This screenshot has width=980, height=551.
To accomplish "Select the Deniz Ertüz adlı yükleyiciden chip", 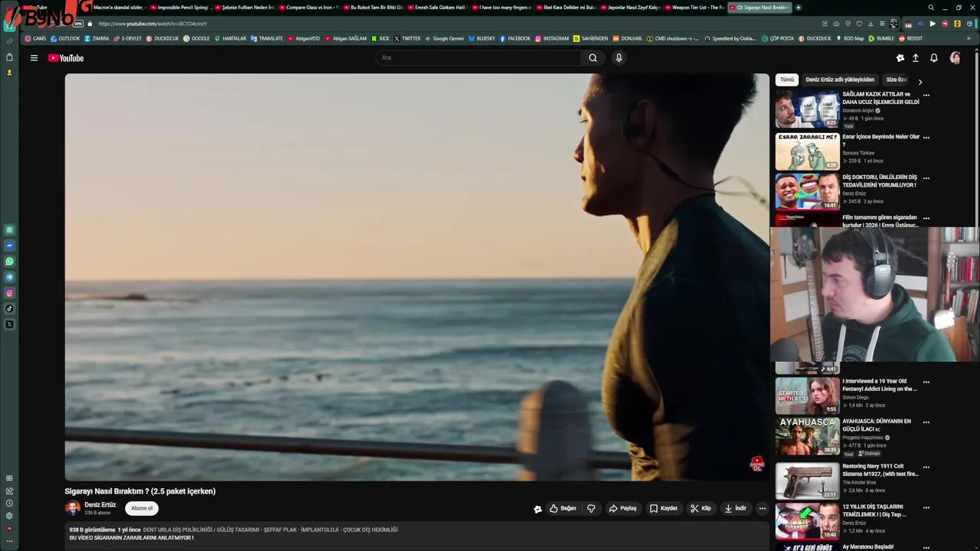I will pyautogui.click(x=840, y=80).
